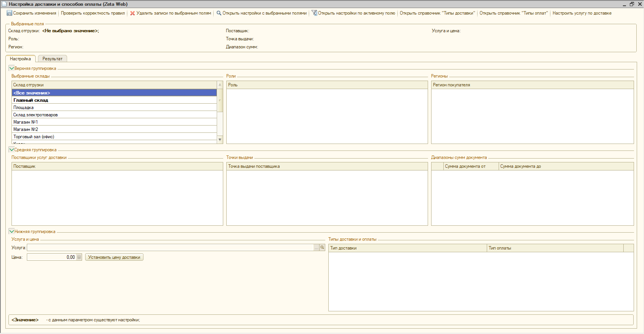Click into the Услуга input field

tap(170, 248)
